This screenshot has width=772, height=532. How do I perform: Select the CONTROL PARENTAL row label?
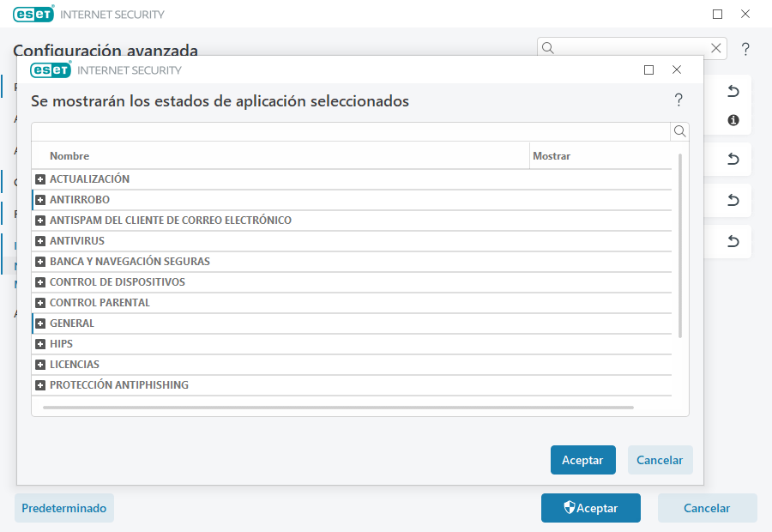(100, 303)
